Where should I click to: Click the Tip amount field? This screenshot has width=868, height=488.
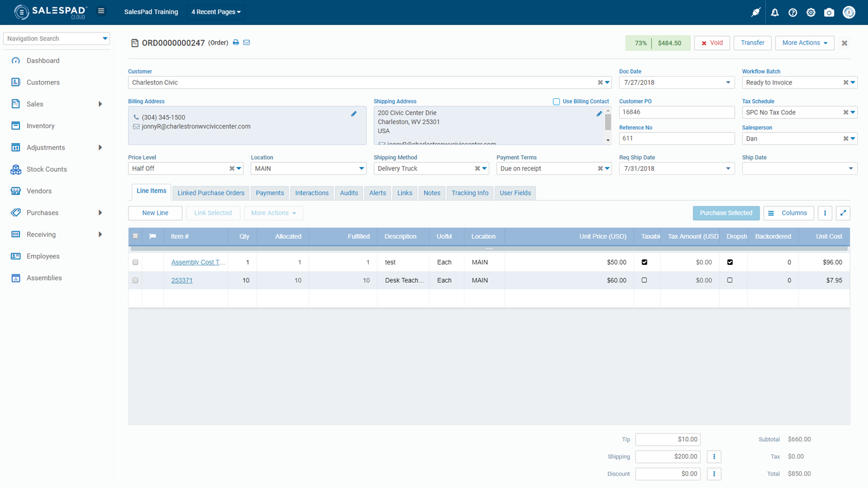[668, 439]
